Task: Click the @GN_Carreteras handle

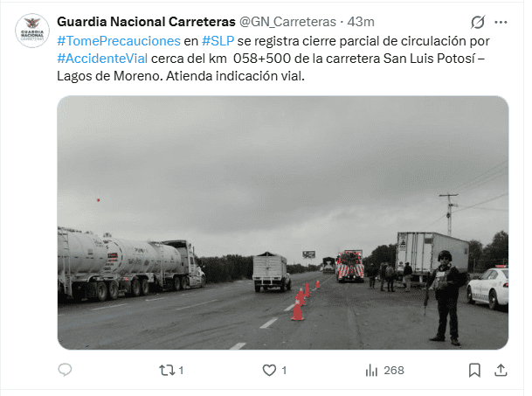Action: 287,22
